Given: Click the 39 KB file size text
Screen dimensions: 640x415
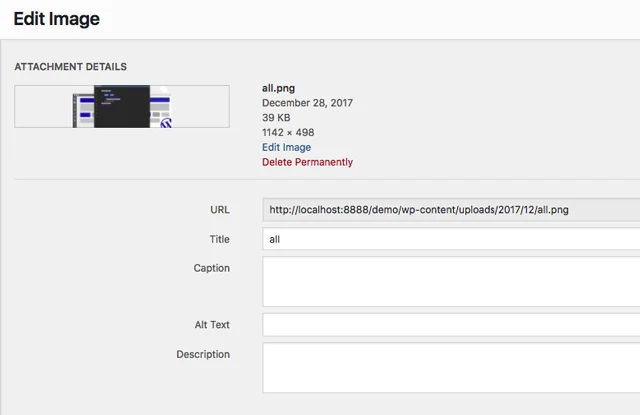Looking at the screenshot, I should coord(278,117).
